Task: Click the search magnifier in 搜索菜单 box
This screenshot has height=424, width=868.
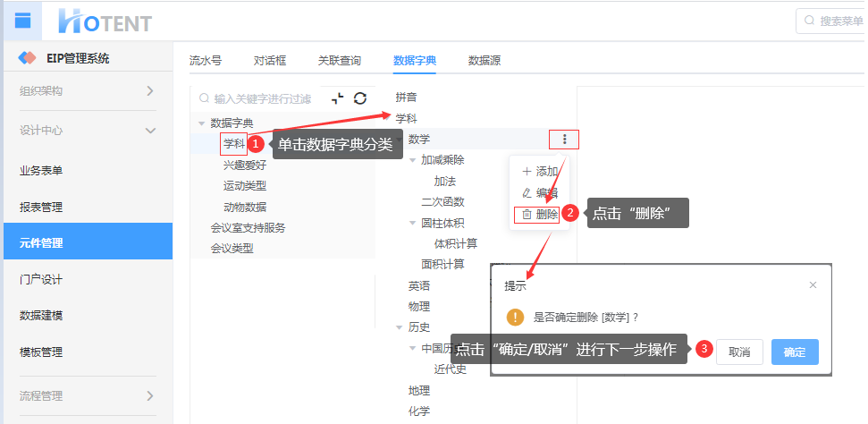Action: pyautogui.click(x=809, y=21)
